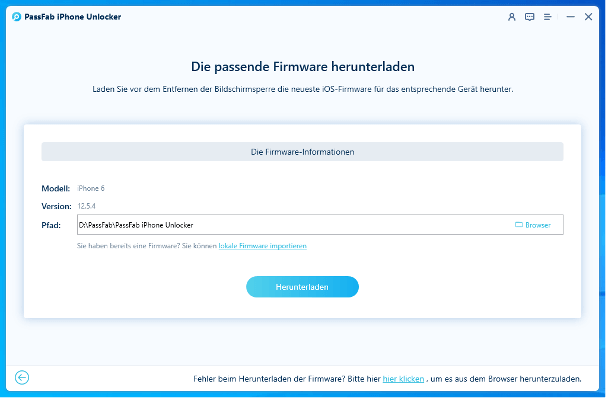Minimize the PassFab window
Viewport: 606px width, 398px height.
click(x=570, y=17)
